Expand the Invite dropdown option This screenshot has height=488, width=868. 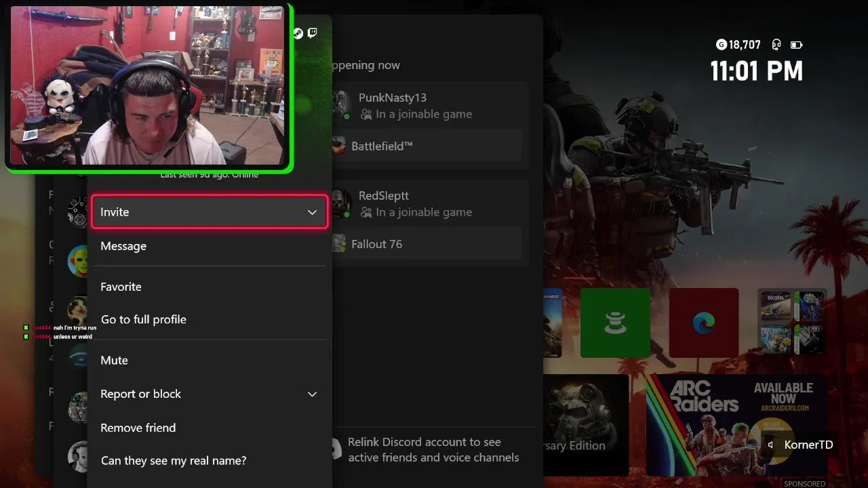(x=210, y=212)
